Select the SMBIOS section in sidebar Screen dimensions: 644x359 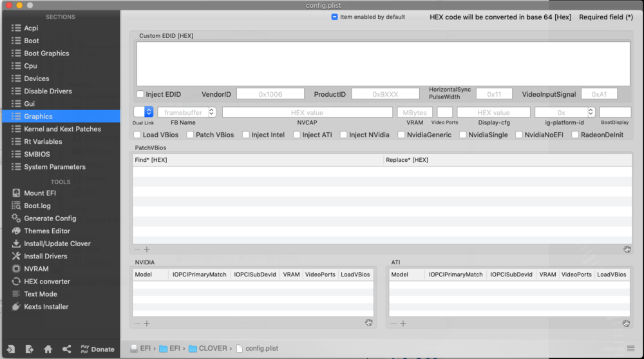point(37,154)
